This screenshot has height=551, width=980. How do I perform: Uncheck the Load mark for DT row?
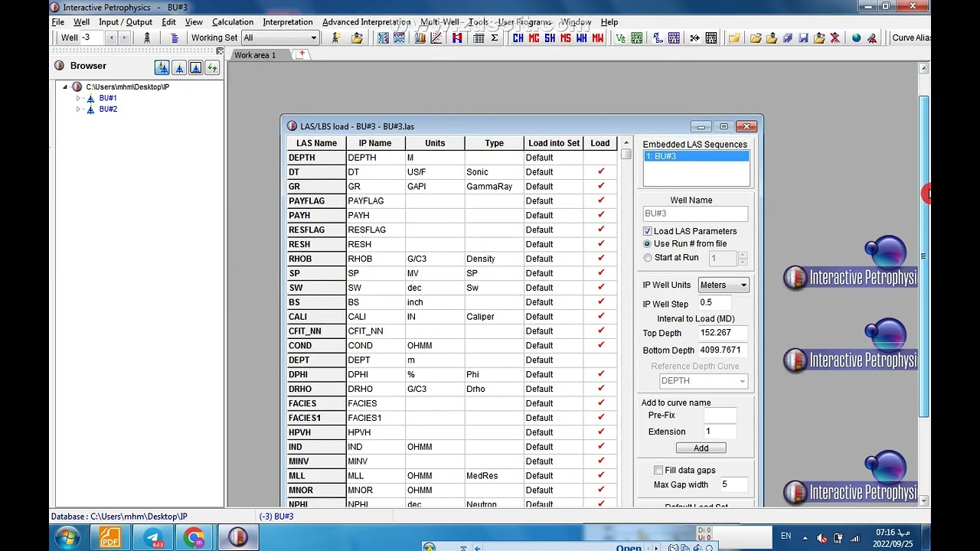click(x=601, y=171)
